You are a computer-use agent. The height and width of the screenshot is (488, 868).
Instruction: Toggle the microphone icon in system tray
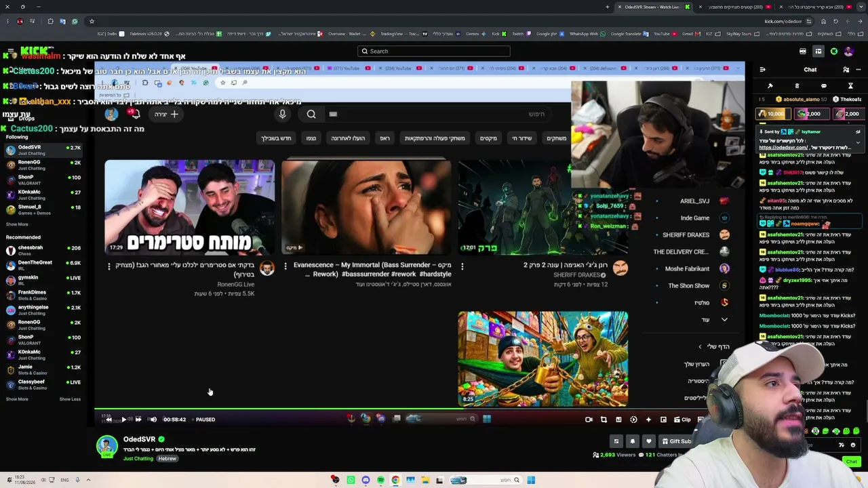(x=77, y=480)
